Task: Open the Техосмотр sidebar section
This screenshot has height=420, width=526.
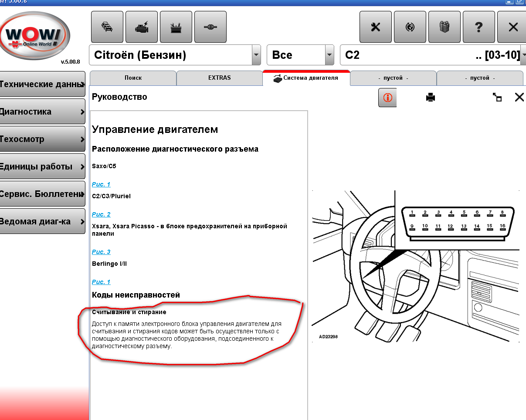Action: click(x=42, y=139)
